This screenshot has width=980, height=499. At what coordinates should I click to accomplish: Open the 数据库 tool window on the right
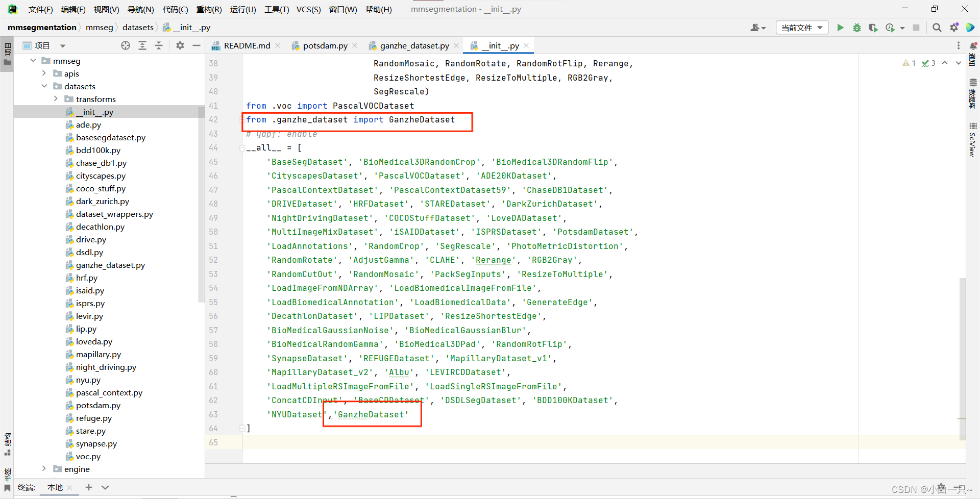point(973,96)
